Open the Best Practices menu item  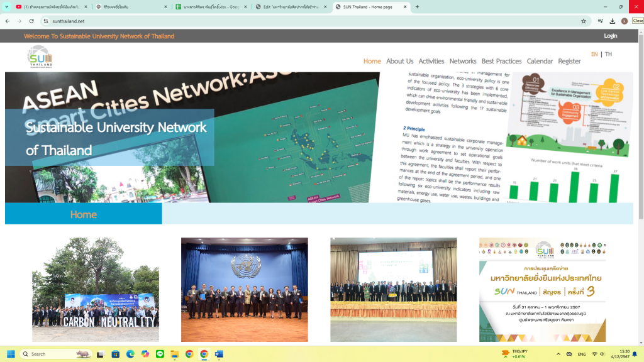click(x=501, y=61)
